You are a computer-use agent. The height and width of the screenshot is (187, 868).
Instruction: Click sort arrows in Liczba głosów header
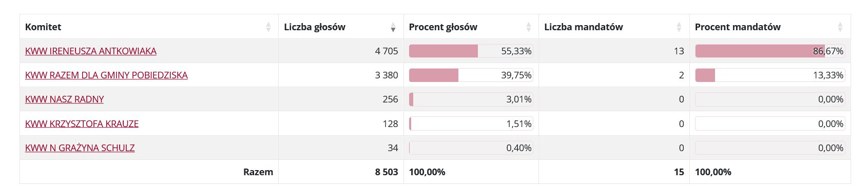pyautogui.click(x=393, y=27)
